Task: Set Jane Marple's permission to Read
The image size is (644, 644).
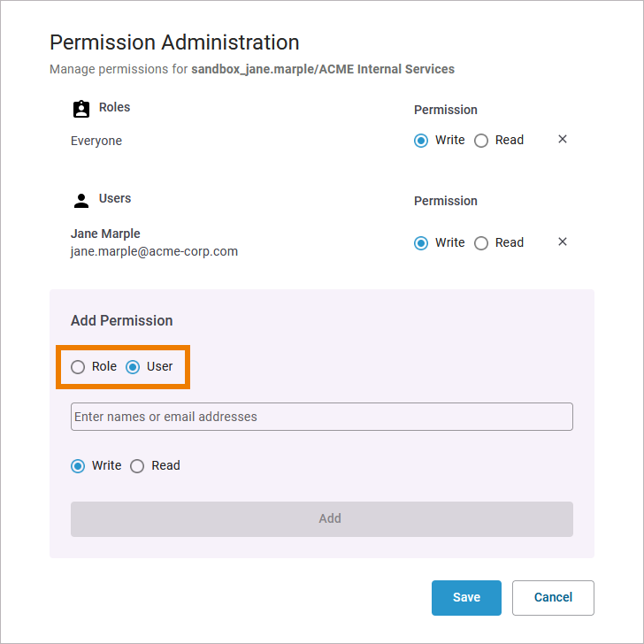Action: tap(481, 243)
